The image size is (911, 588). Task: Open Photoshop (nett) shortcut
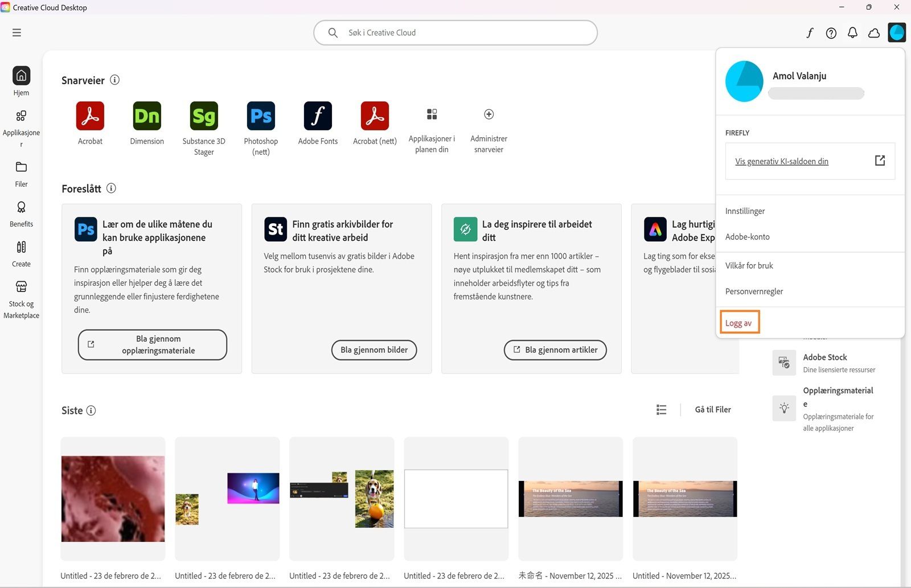tap(261, 129)
